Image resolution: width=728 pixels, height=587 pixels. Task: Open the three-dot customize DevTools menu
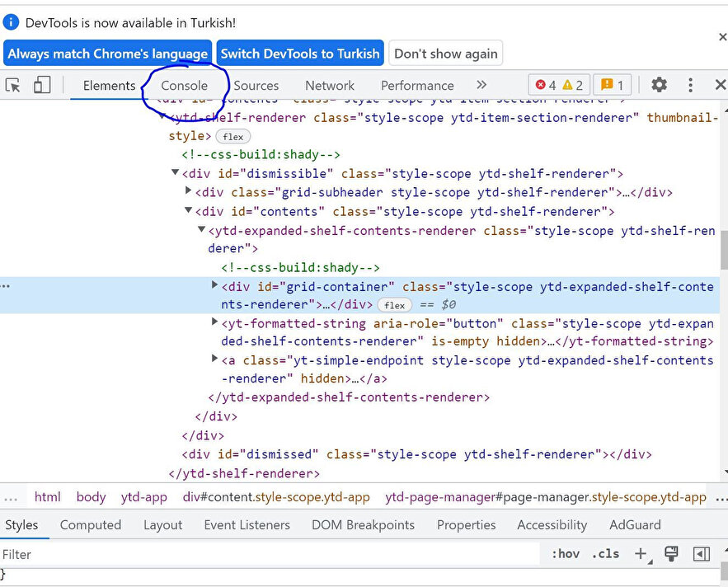pyautogui.click(x=691, y=85)
